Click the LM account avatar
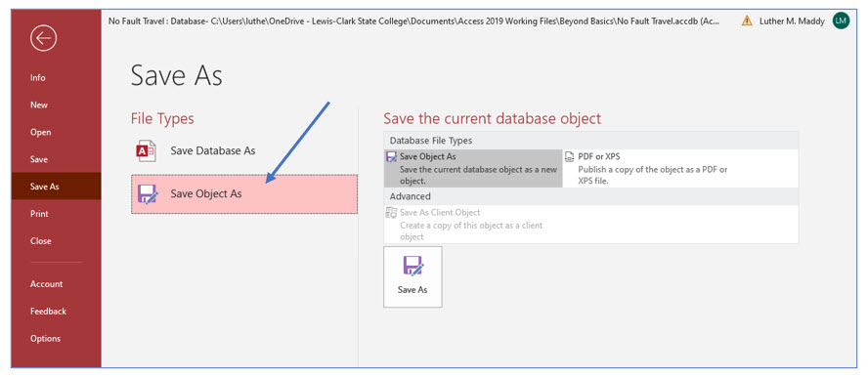Viewport: 868px width, 377px height. (841, 21)
